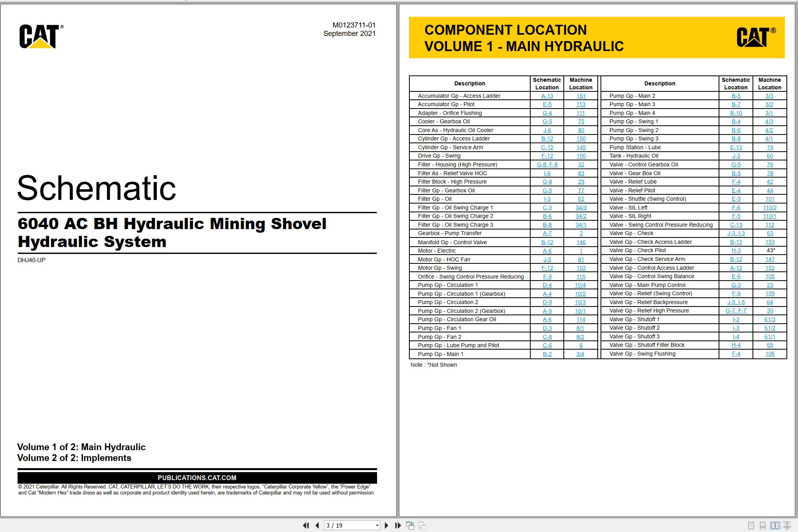Follow schematic link E-5 for Accumulator Pilot

[547, 104]
